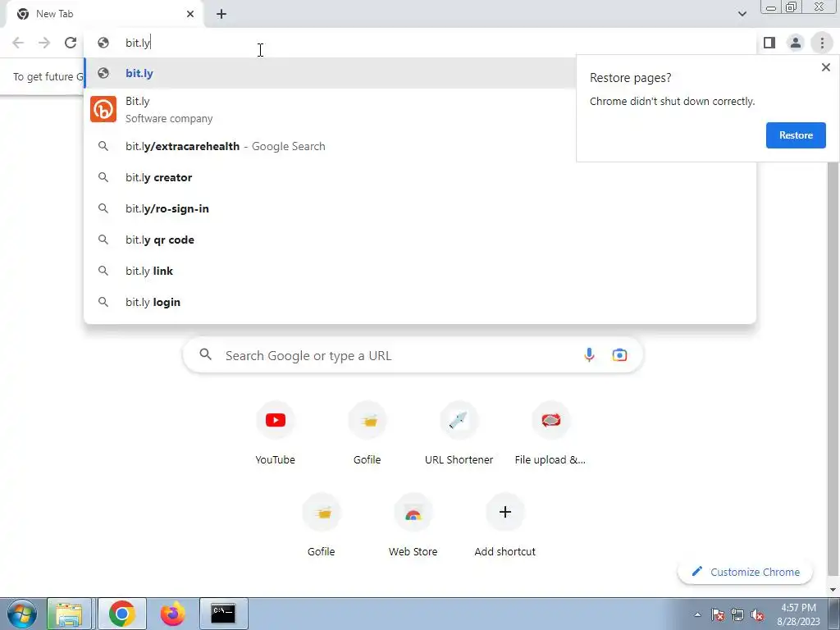Image resolution: width=840 pixels, height=630 pixels.
Task: Click the address bar containing bit.ly
Action: point(420,43)
